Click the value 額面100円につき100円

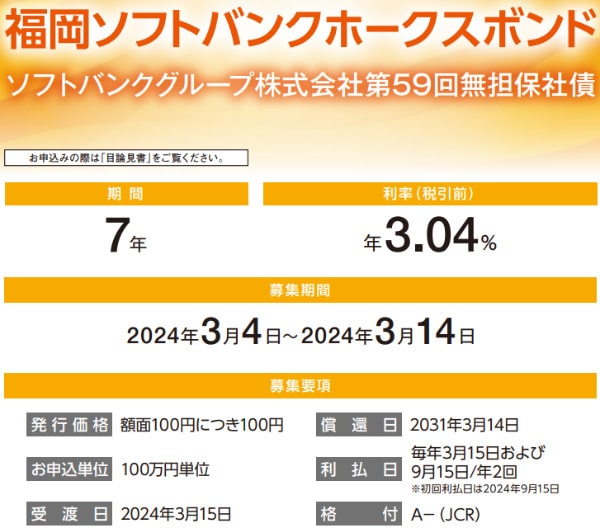(202, 425)
